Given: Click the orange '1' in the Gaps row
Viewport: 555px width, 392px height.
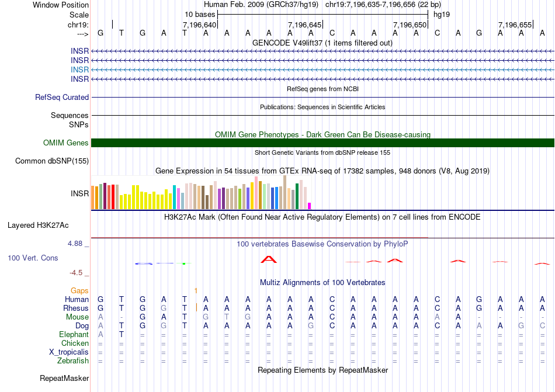Looking at the screenshot, I should (196, 290).
